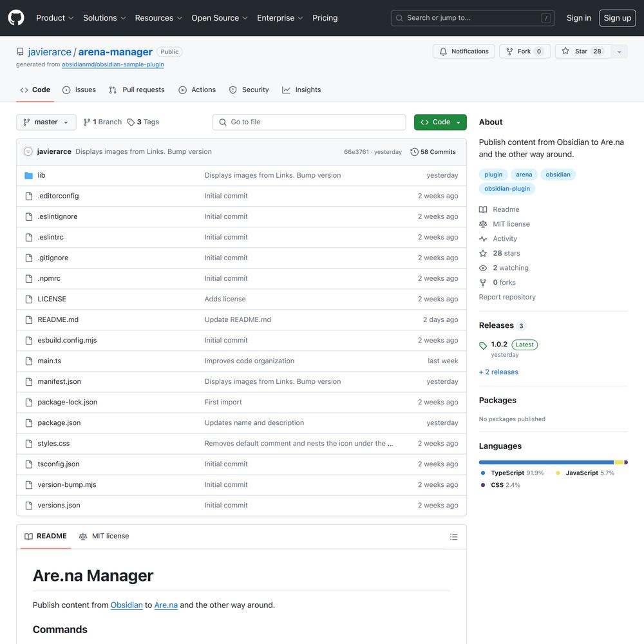
Task: Expand the Product menu
Action: click(55, 18)
